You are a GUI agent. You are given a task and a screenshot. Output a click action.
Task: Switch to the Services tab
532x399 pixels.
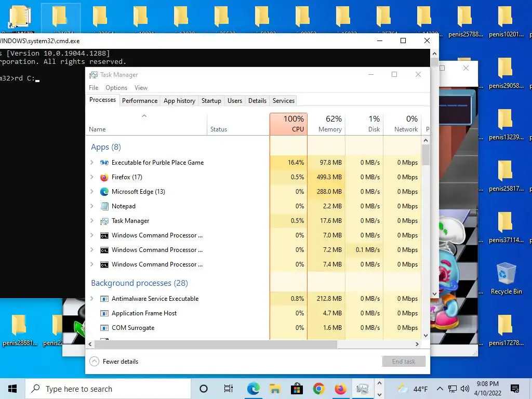click(284, 101)
